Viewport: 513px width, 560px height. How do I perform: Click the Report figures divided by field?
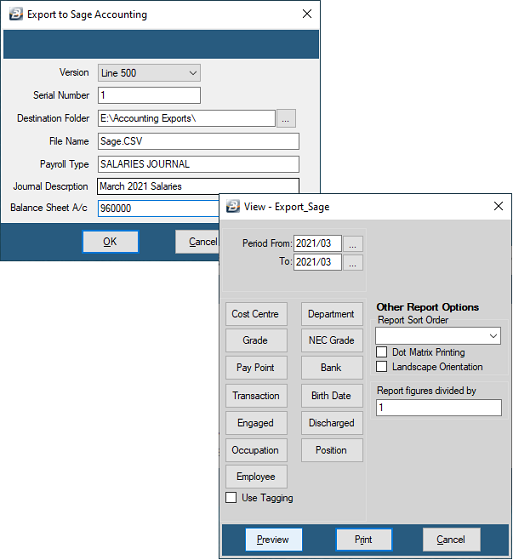click(439, 408)
